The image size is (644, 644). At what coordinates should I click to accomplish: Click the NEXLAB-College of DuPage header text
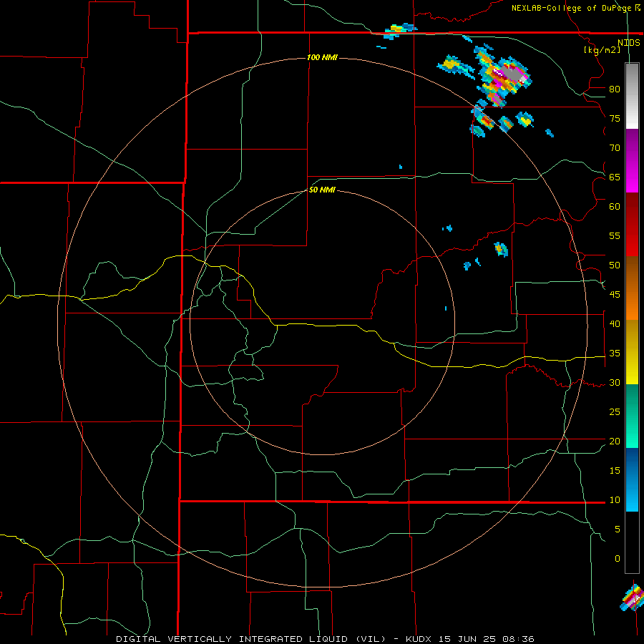click(571, 8)
